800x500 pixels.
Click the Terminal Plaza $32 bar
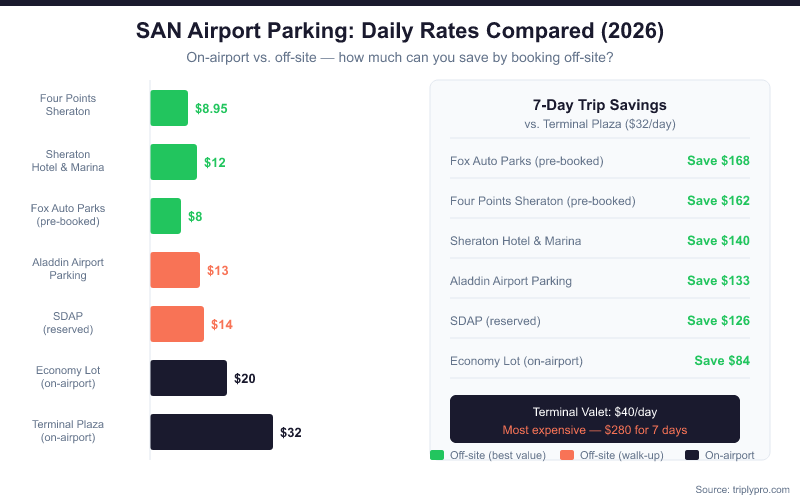pos(211,432)
